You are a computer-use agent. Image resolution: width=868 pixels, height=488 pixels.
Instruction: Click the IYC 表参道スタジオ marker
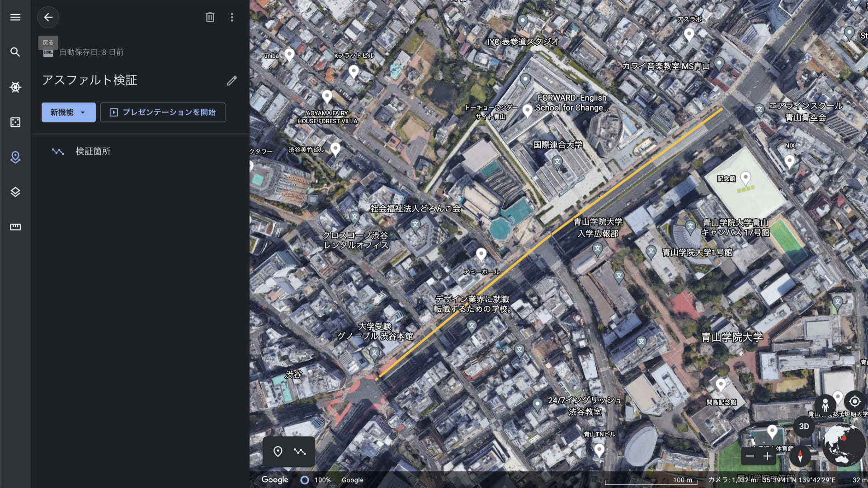click(523, 21)
